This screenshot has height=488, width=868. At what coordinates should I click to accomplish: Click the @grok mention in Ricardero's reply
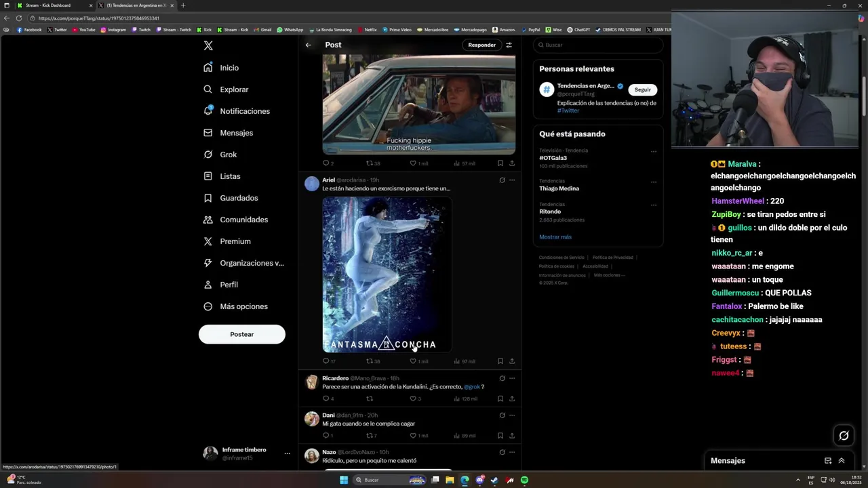[x=472, y=387]
